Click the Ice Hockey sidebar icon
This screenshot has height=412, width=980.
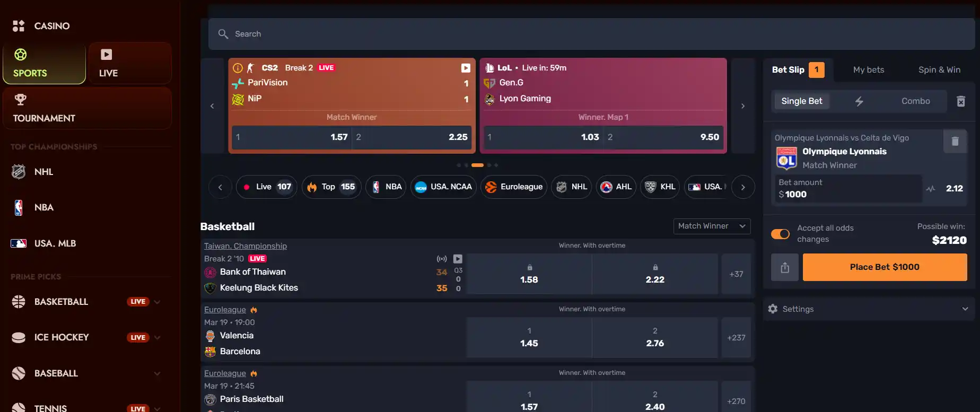(19, 337)
